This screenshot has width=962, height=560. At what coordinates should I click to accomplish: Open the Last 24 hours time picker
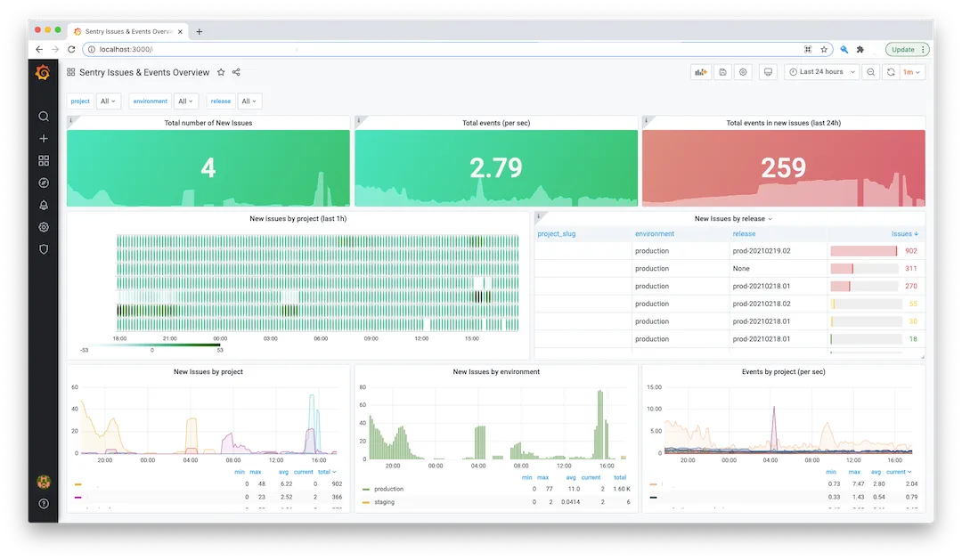[821, 72]
